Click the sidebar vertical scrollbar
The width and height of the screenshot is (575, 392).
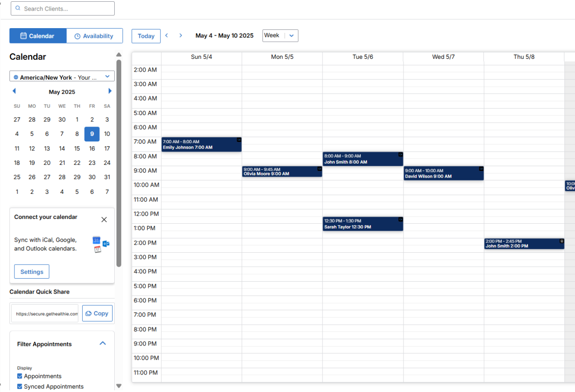pyautogui.click(x=119, y=163)
